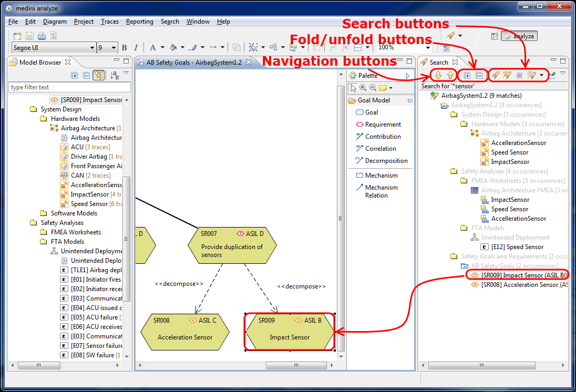Click the type filter text field
Viewport: 576px width, 392px height.
tap(69, 87)
